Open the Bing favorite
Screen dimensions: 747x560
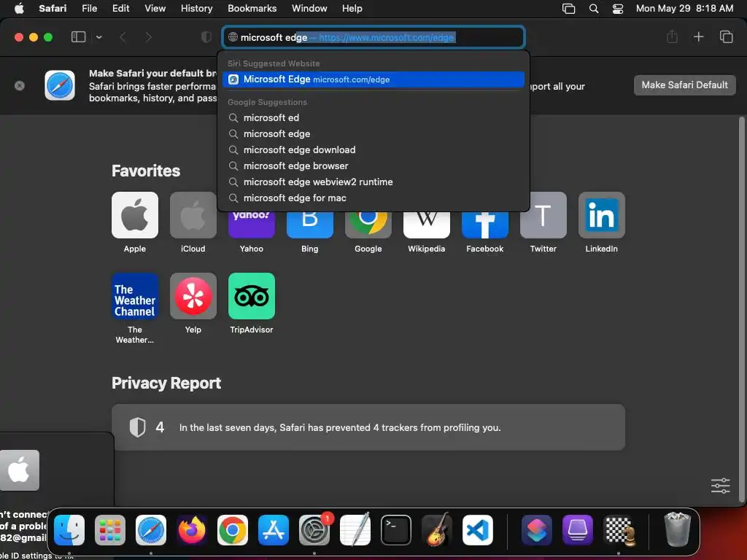(x=309, y=224)
